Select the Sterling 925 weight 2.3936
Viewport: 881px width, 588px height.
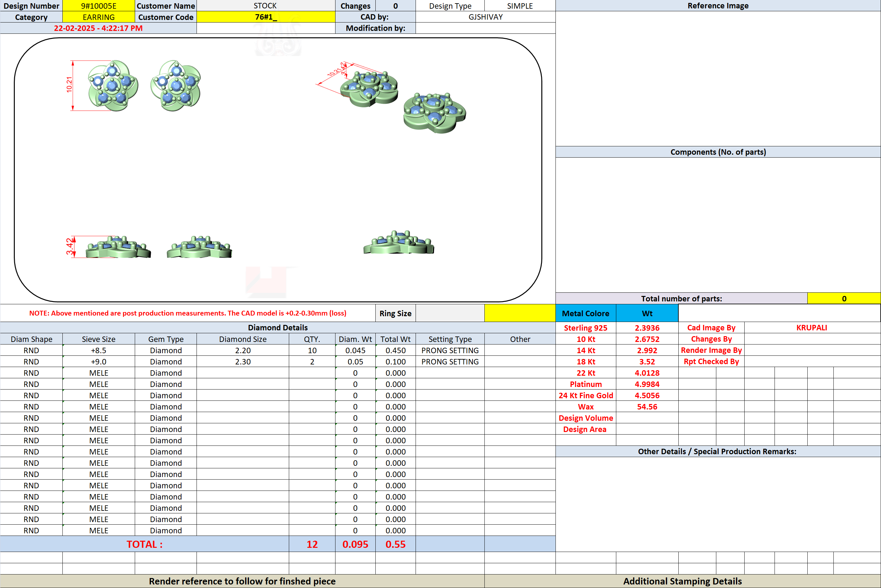(x=647, y=328)
